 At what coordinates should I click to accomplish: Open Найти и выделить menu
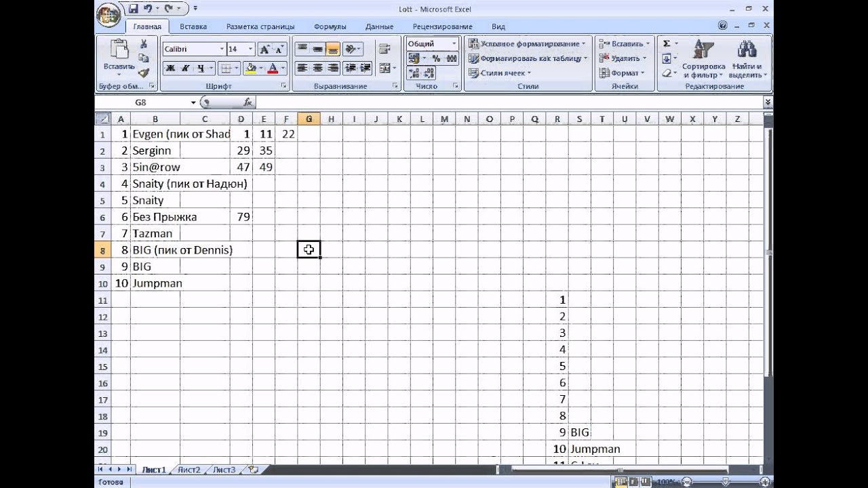click(747, 58)
